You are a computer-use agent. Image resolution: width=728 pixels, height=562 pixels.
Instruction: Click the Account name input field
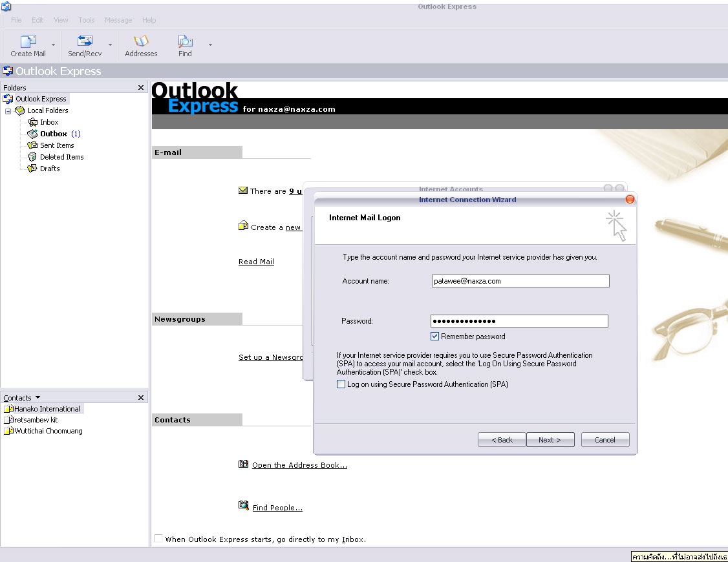pyautogui.click(x=520, y=281)
